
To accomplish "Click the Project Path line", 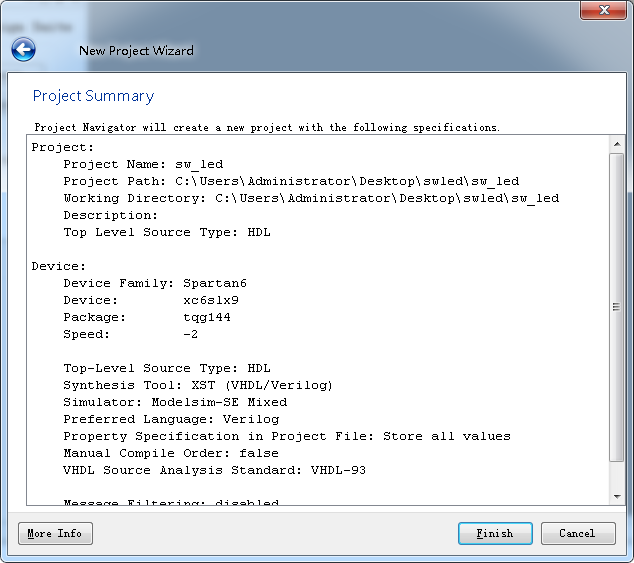I will click(x=290, y=181).
